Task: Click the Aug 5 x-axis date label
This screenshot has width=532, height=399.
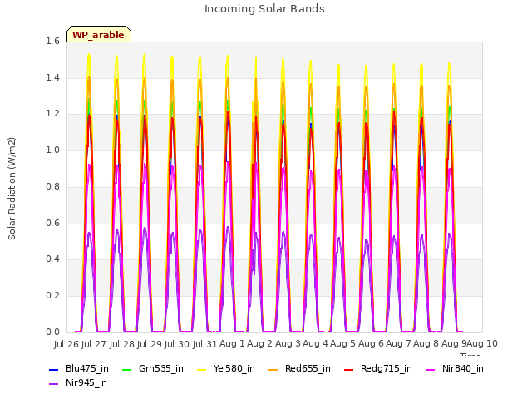Action: pos(343,343)
